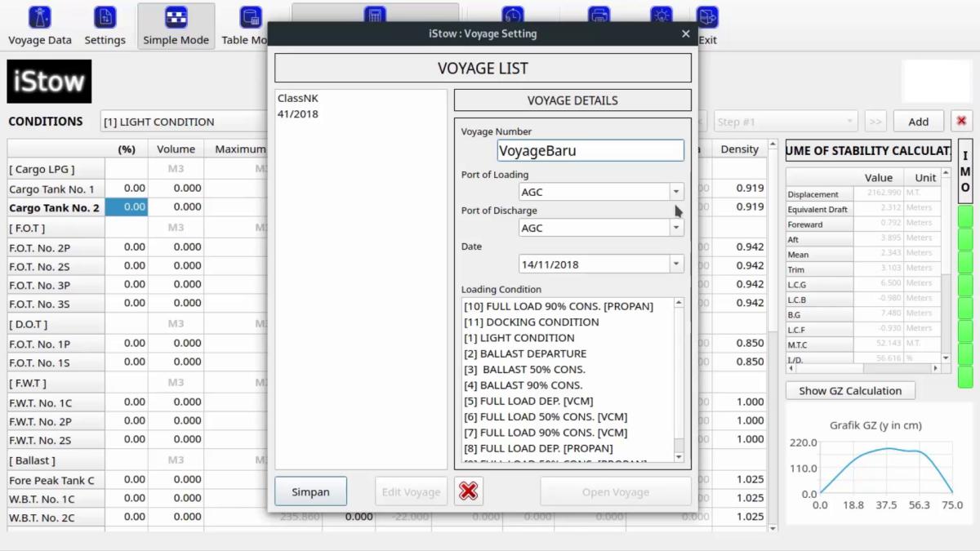This screenshot has width=980, height=551.
Task: Click Simpan to save the voyage
Action: (x=310, y=491)
